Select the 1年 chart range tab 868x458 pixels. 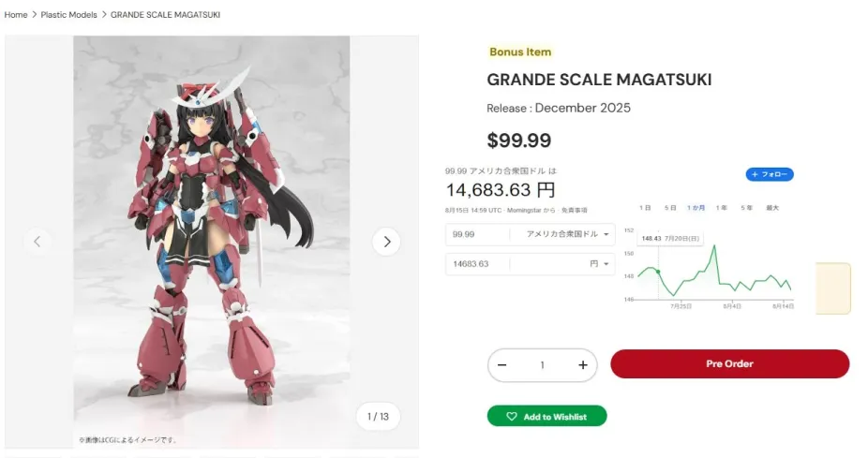(x=722, y=208)
